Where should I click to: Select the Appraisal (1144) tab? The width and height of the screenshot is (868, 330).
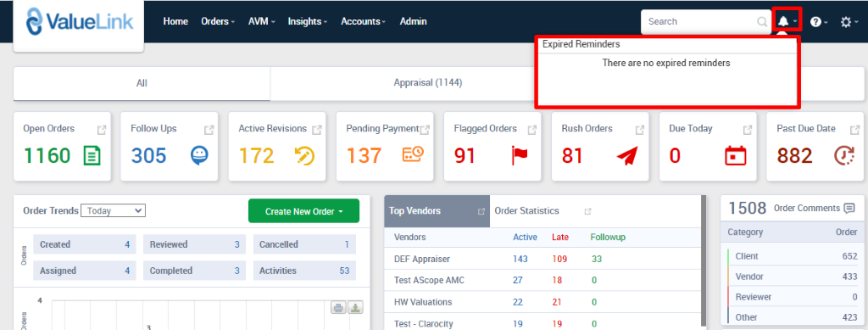[x=428, y=83]
